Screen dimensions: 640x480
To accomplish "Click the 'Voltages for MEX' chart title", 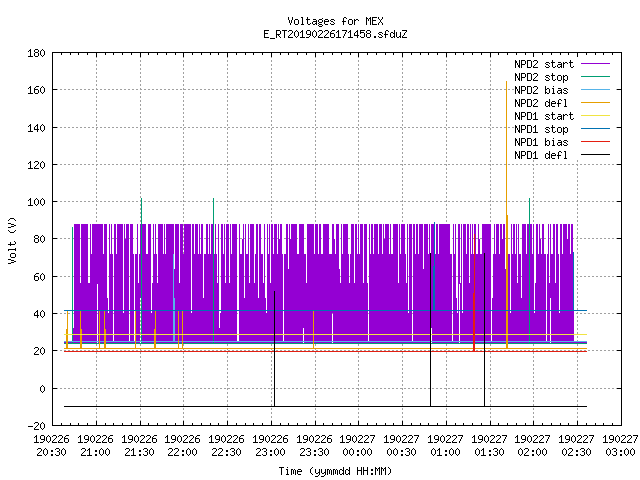I will tap(335, 21).
